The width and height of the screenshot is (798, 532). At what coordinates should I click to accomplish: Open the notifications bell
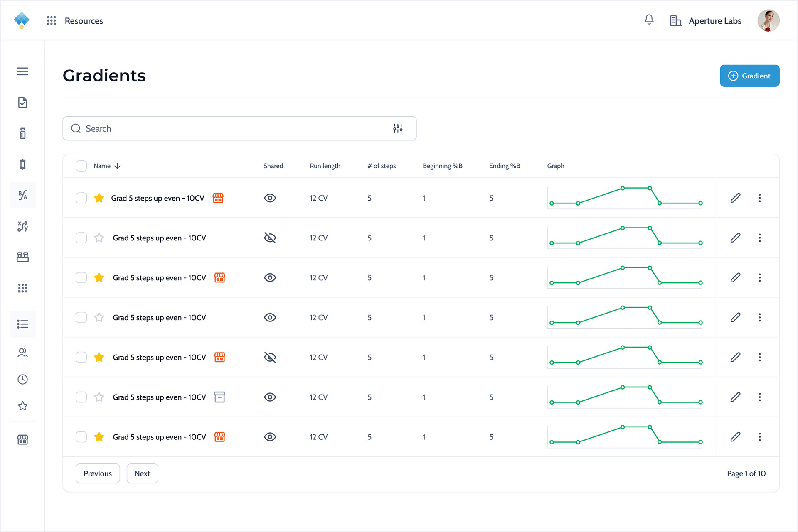pos(649,20)
